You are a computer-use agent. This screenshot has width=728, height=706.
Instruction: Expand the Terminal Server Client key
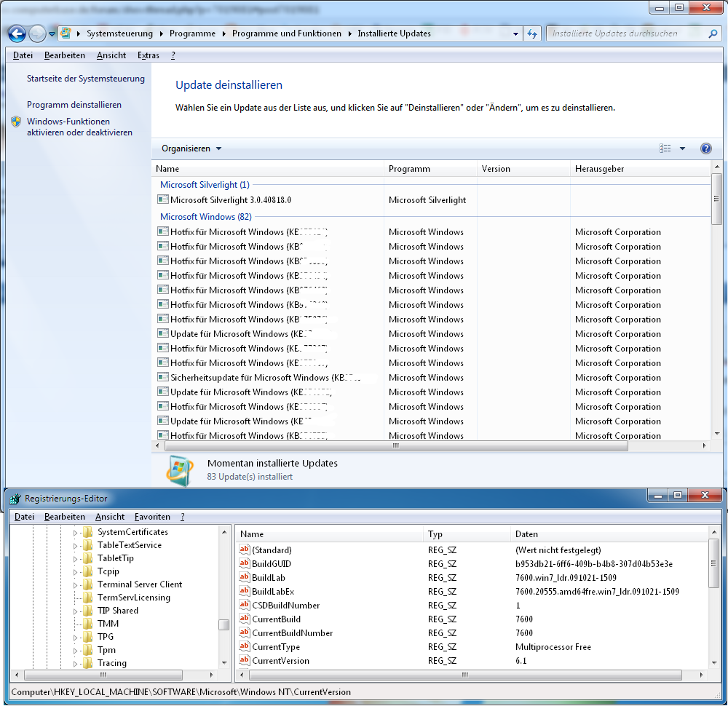pos(75,585)
